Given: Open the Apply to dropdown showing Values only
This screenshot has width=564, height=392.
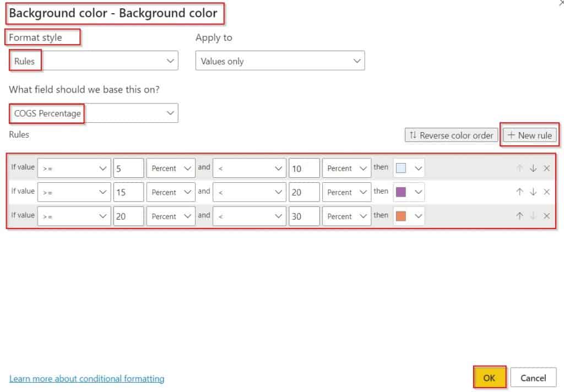Looking at the screenshot, I should [280, 61].
